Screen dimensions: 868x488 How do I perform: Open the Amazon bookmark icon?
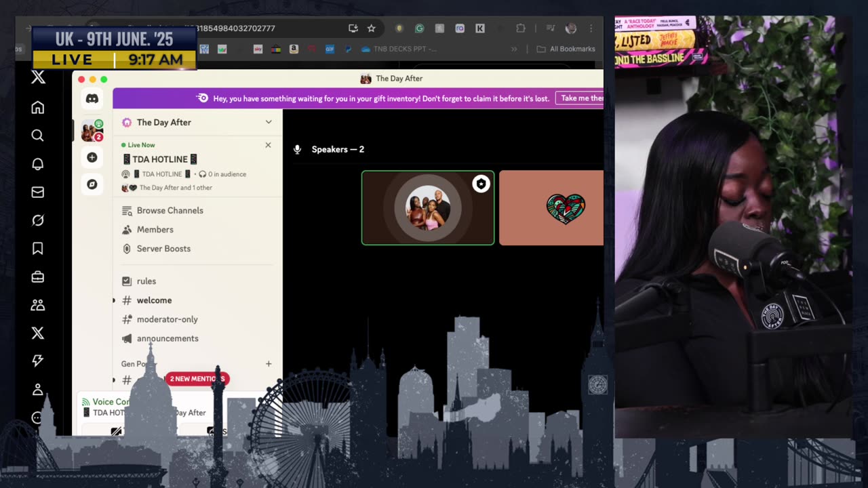tap(294, 49)
